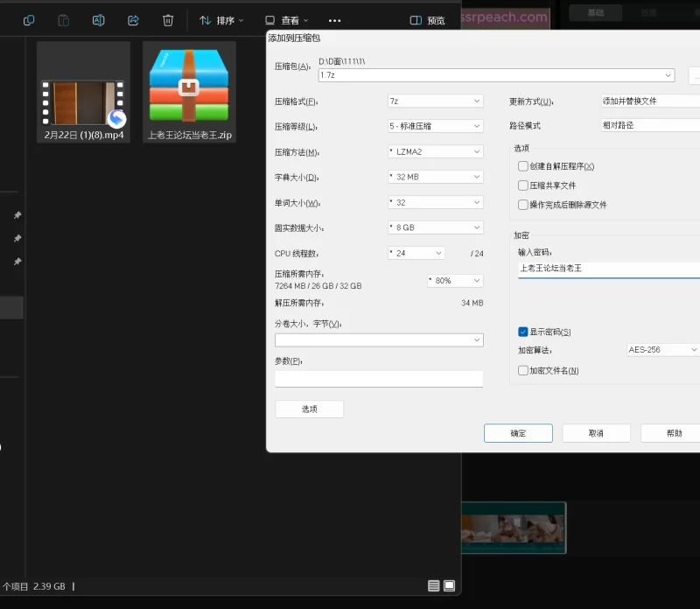700x609 pixels.
Task: Enable 加密文件名 checkbox
Action: 523,370
